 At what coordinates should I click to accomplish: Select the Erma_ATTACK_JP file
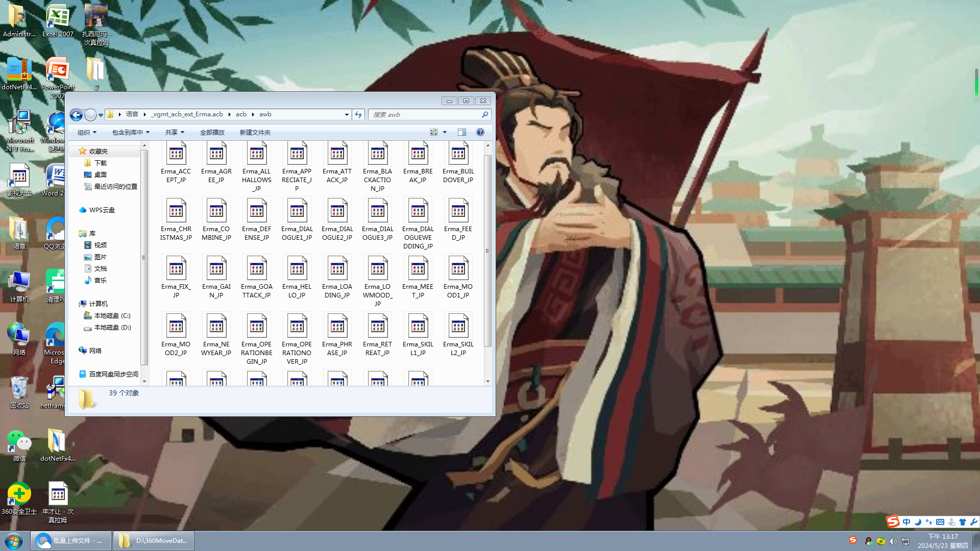(x=337, y=163)
